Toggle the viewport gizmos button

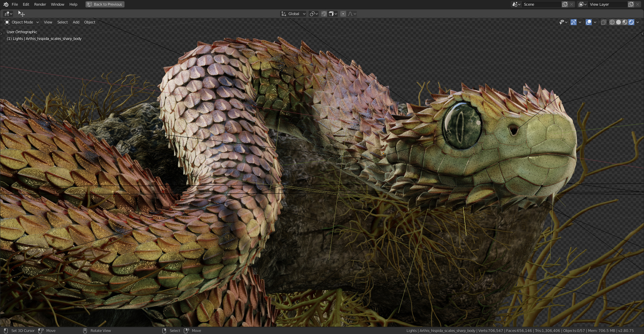[x=574, y=22]
